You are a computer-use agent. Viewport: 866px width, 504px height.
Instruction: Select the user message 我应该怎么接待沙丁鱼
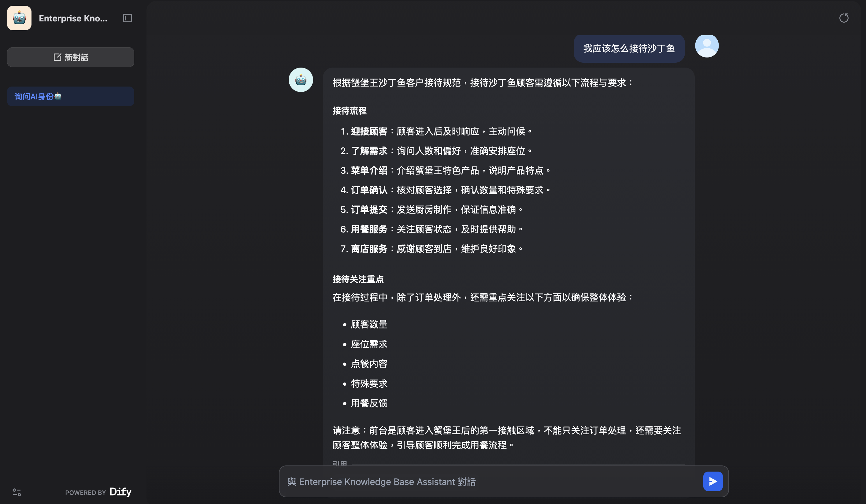(629, 49)
